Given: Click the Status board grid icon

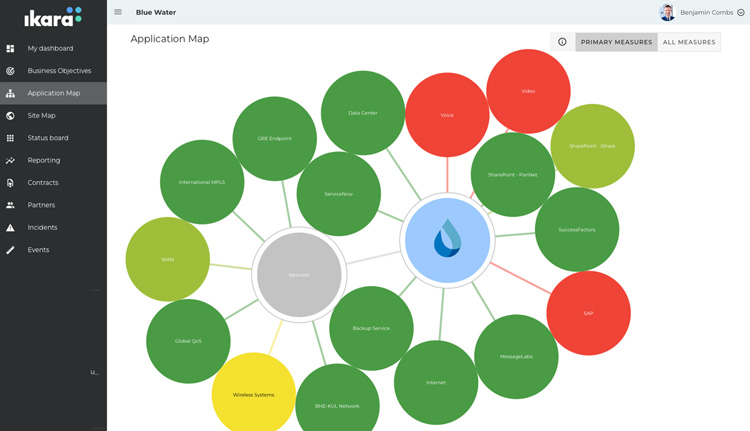Looking at the screenshot, I should (10, 138).
